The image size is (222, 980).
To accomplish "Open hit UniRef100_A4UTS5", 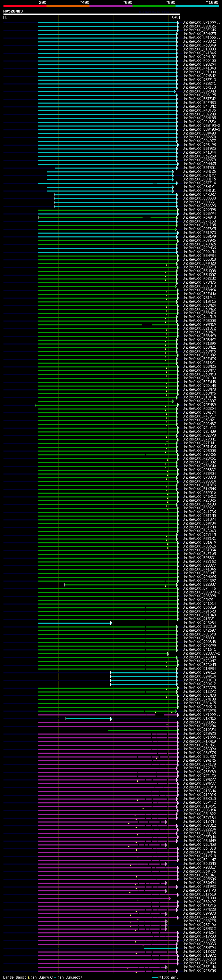I will 199,110.
